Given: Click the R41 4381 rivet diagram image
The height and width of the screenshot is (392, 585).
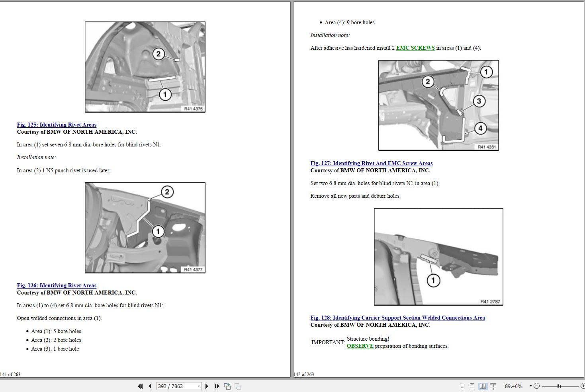Looking at the screenshot, I should (438, 105).
